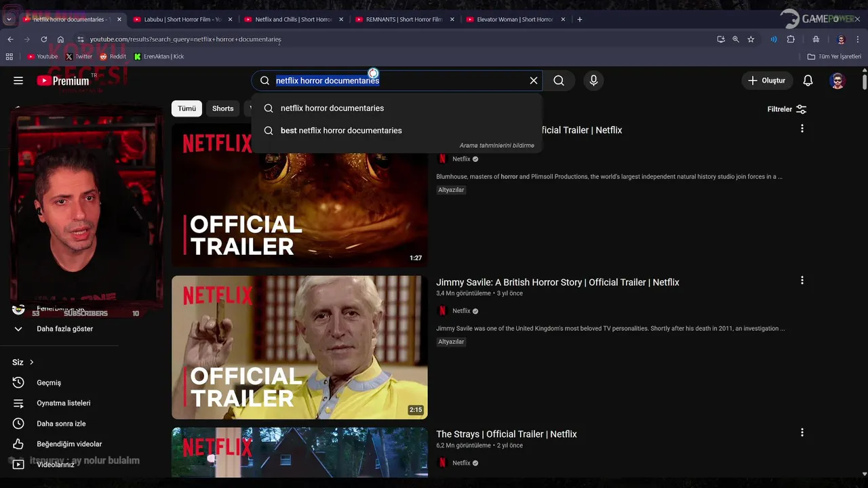Open the browser zoom magnifier icon

736,39
